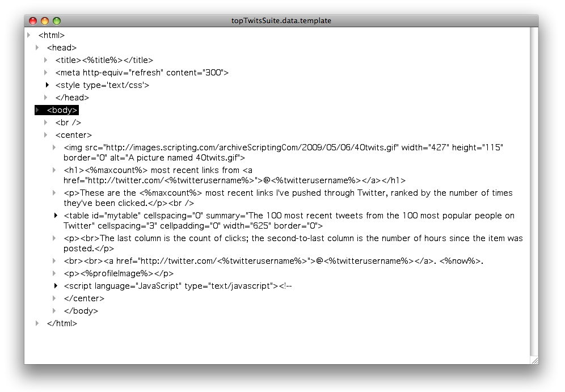Select the highlighted <body> outline line

point(57,110)
